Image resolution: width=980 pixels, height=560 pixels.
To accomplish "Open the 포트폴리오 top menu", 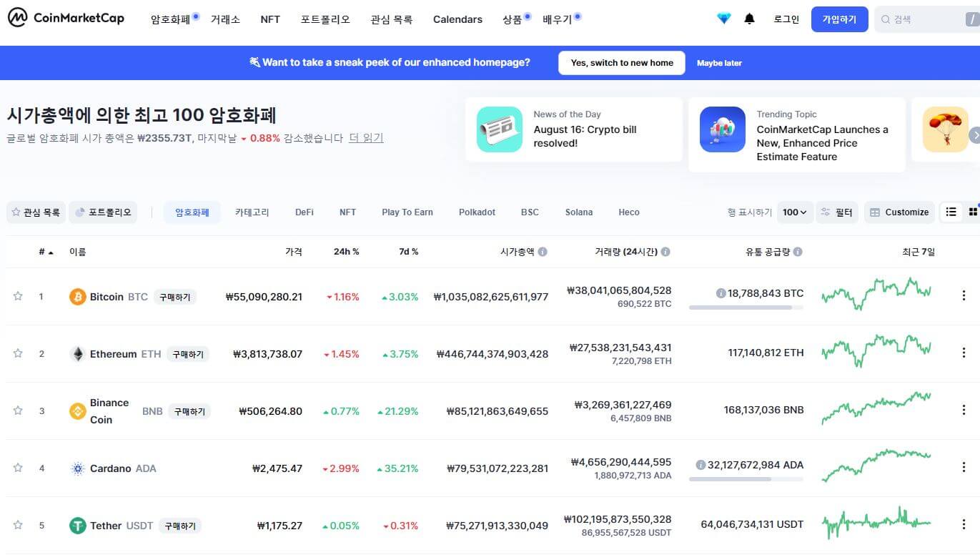I will [x=325, y=19].
